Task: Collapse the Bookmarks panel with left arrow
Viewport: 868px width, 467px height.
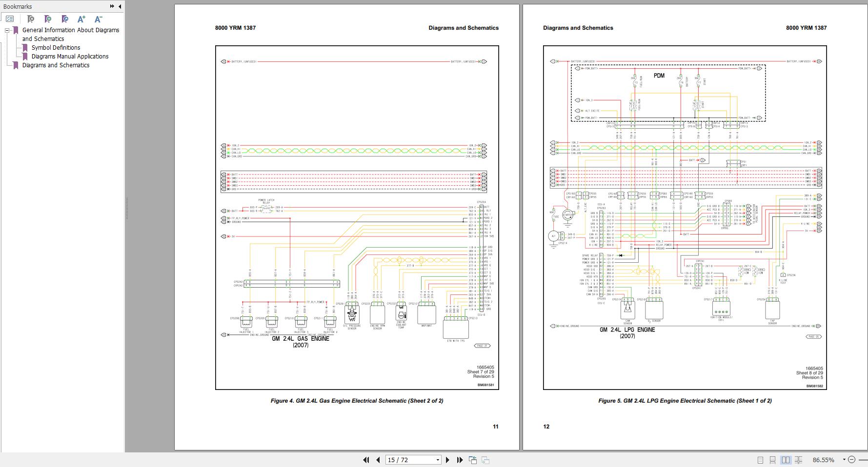Action: pos(120,6)
